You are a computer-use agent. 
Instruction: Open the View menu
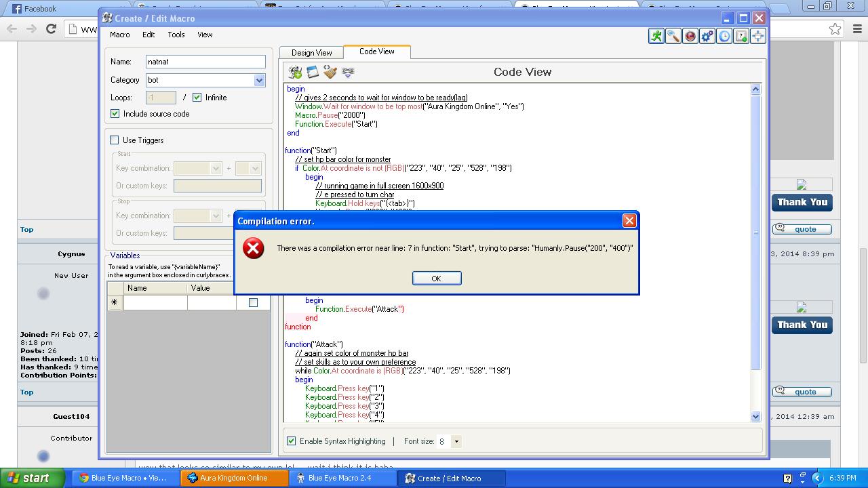(x=205, y=35)
